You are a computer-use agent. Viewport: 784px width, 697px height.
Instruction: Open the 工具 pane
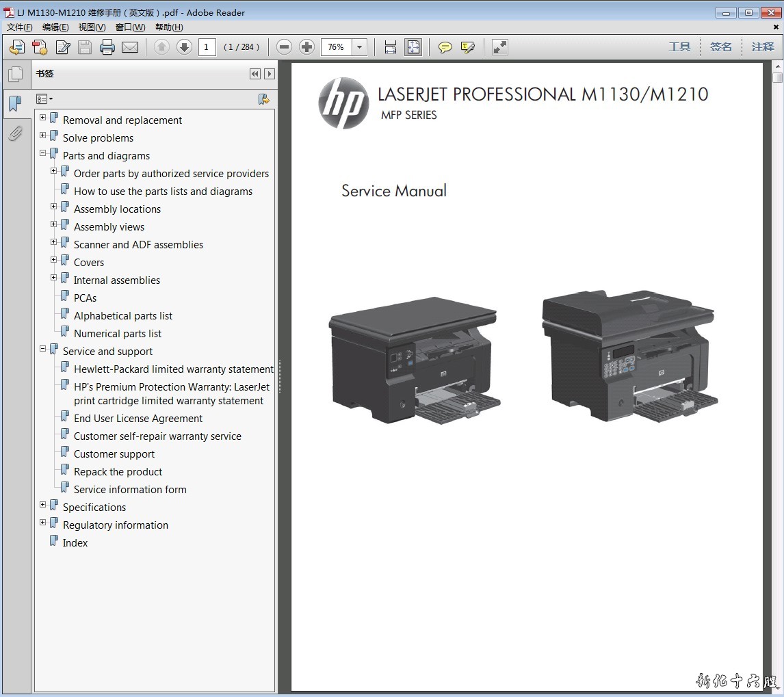click(679, 47)
